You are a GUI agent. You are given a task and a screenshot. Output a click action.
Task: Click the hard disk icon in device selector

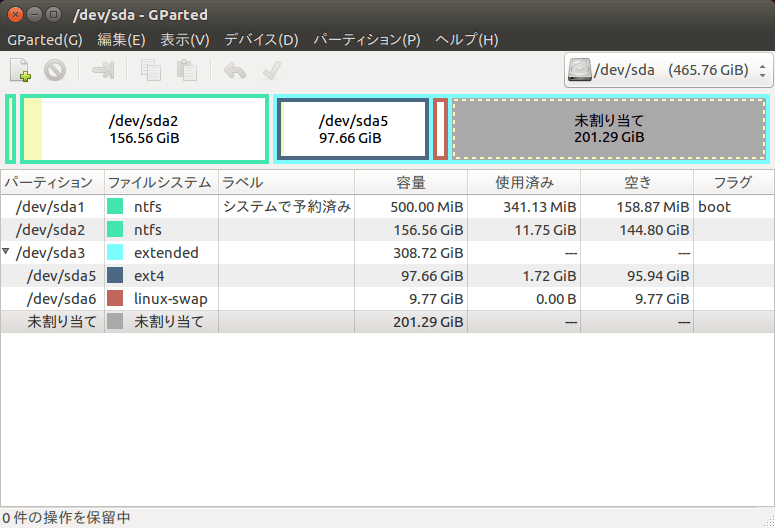click(x=580, y=70)
